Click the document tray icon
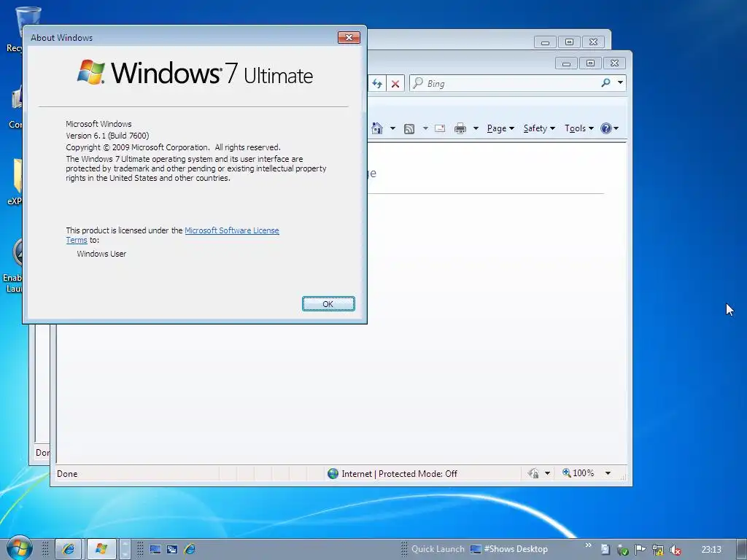This screenshot has height=560, width=747. [x=605, y=550]
